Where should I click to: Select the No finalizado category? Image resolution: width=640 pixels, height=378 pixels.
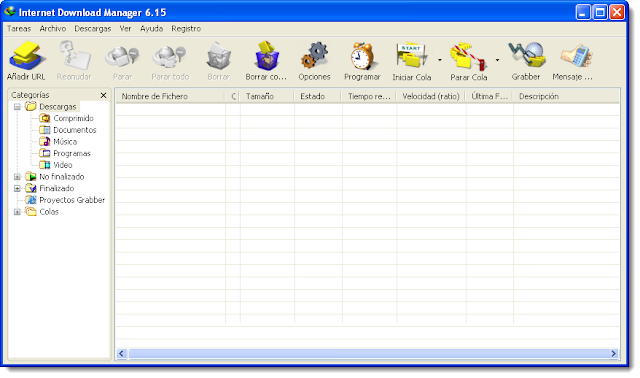(55, 177)
